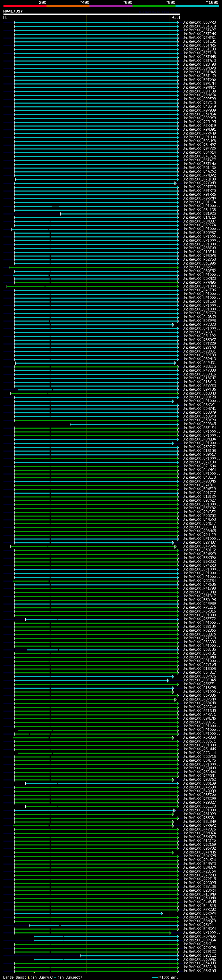222x980 pixels.
Task: Open hit UniRef100_A4RUG1
Action: (x=199, y=363)
